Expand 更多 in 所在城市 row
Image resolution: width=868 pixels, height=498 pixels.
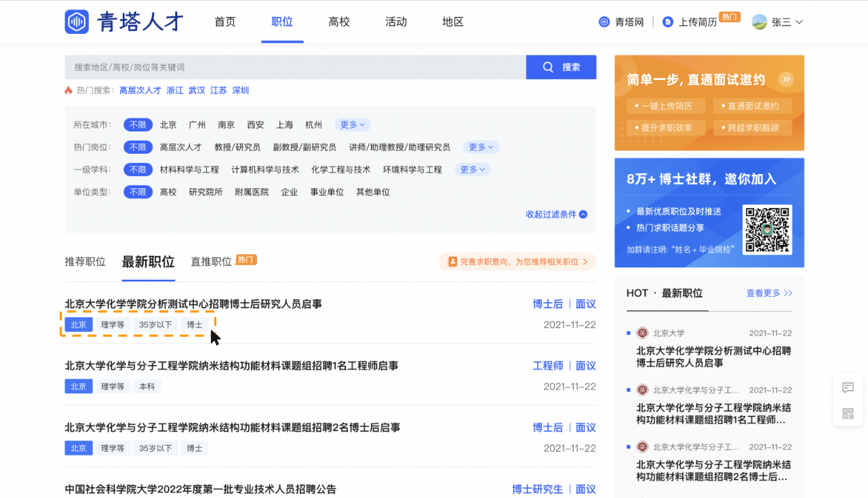click(353, 125)
